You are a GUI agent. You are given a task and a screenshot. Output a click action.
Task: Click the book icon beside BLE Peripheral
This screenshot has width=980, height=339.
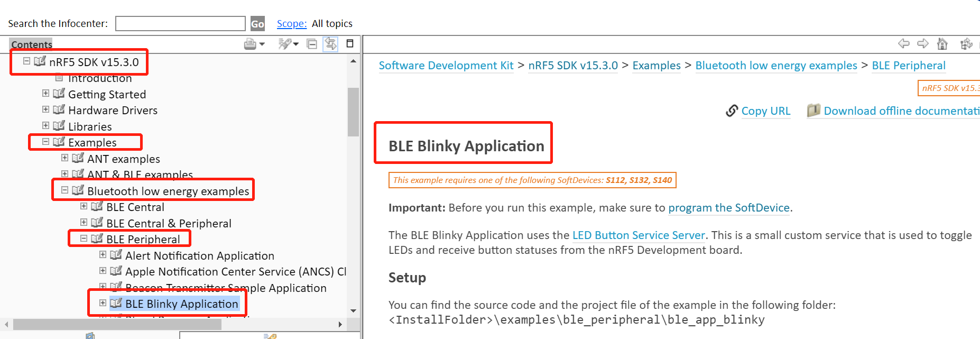tap(97, 239)
